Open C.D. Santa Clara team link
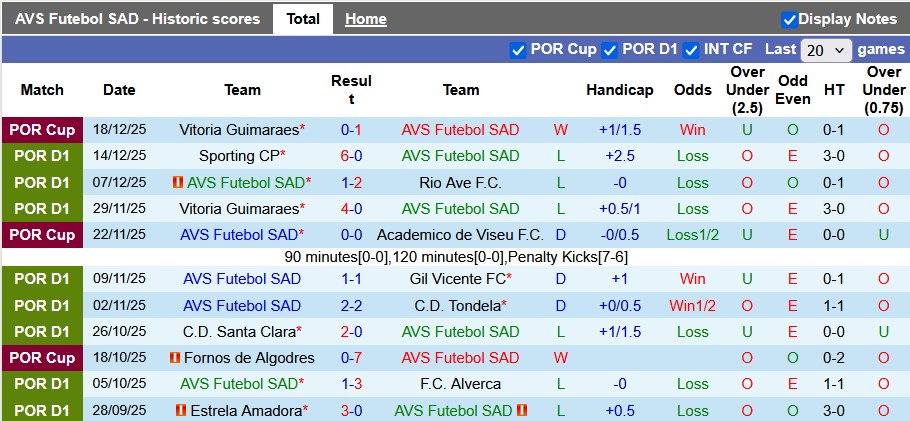 (239, 332)
